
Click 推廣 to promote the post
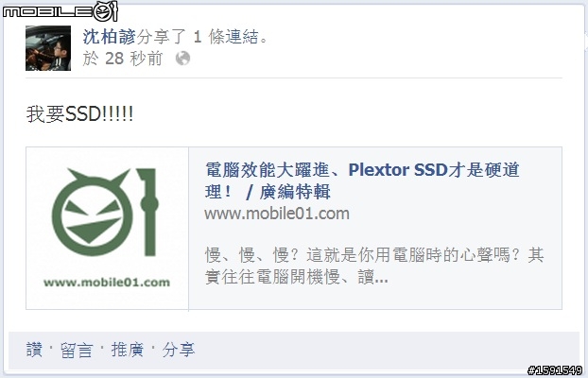click(127, 350)
